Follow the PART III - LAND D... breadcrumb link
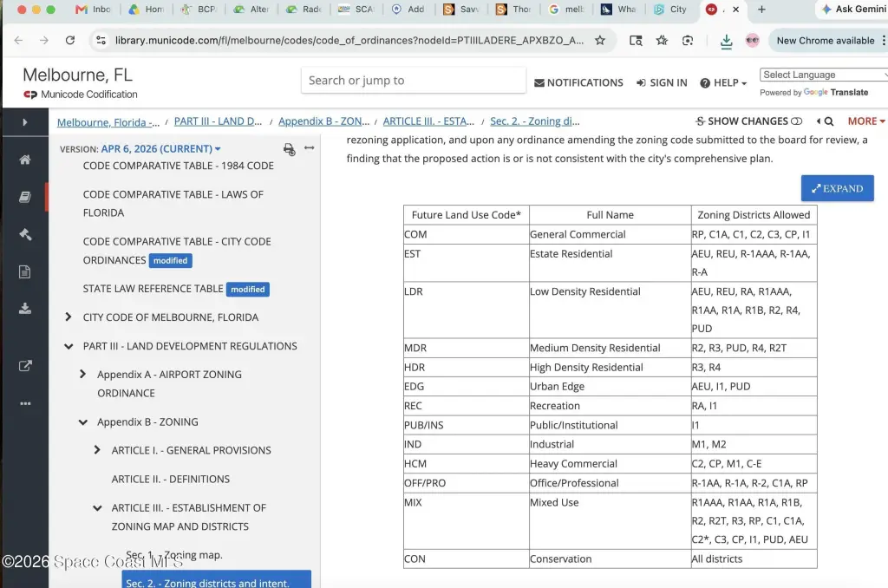This screenshot has height=588, width=888. pyautogui.click(x=218, y=121)
